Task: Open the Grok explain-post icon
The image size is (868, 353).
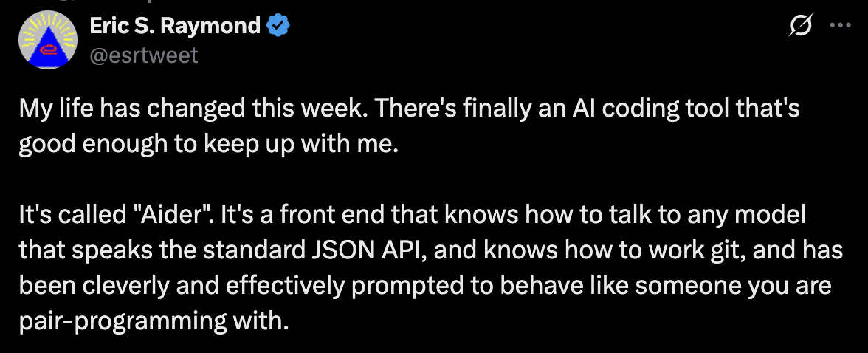Action: click(800, 26)
